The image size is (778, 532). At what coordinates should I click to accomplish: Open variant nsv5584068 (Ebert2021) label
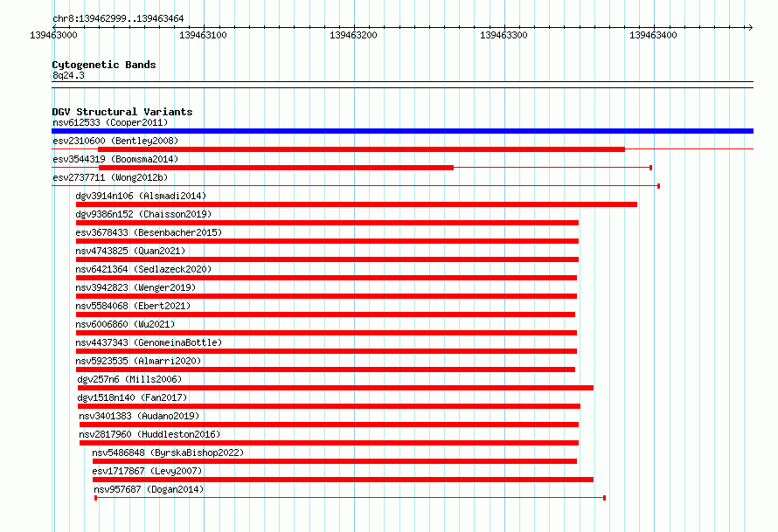133,306
